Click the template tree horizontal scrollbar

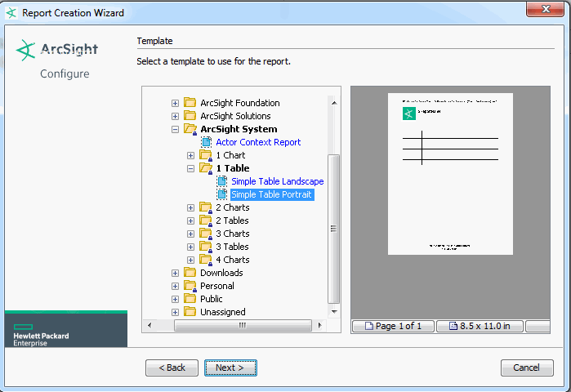[x=243, y=325]
